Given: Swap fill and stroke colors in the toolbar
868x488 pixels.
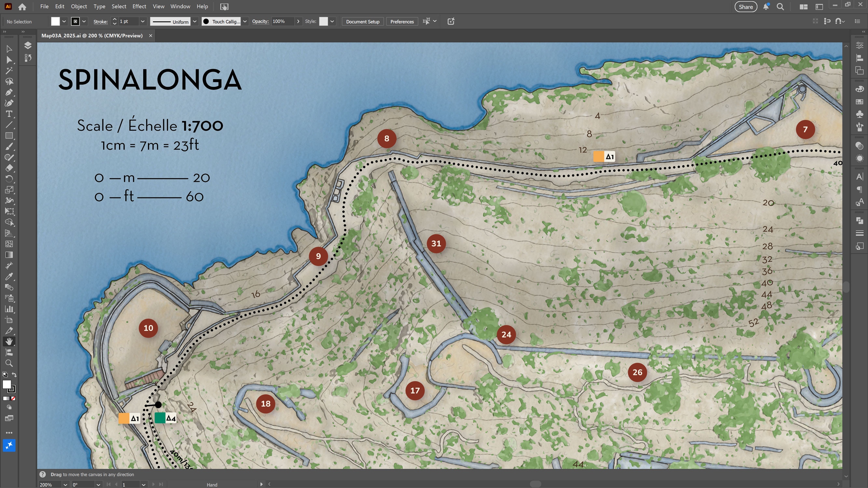Looking at the screenshot, I should click(x=14, y=374).
